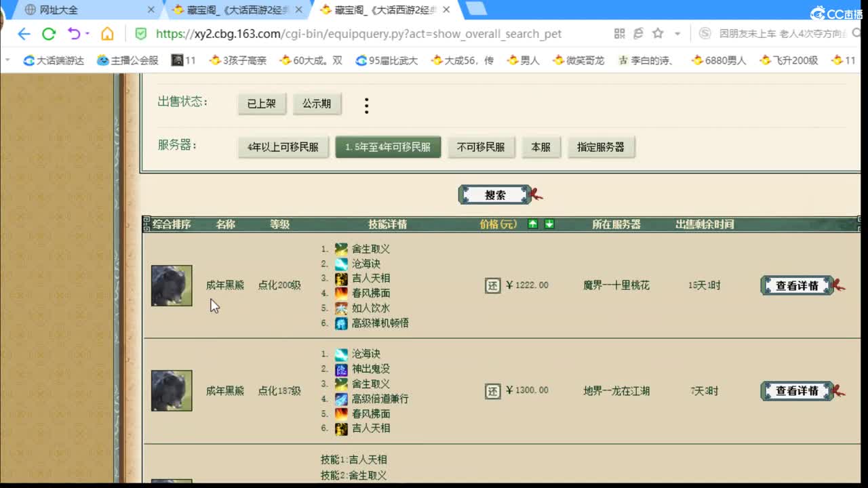Open bookmark 3孩子高亲
The height and width of the screenshot is (488, 868).
click(x=238, y=60)
